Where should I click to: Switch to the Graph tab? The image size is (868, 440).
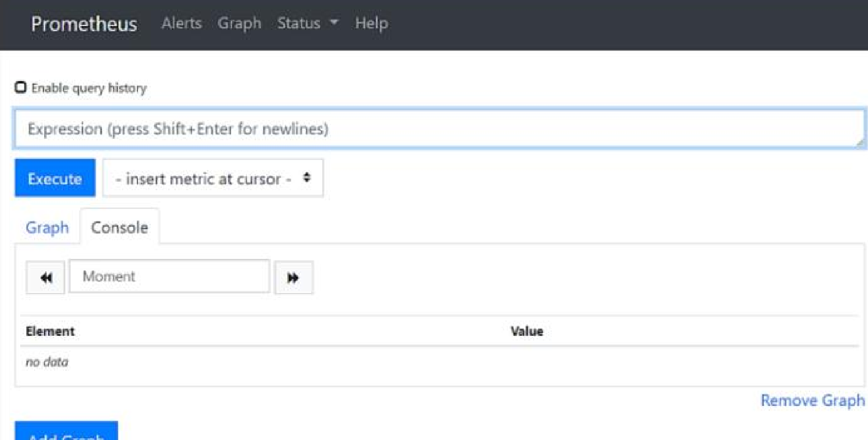[47, 227]
